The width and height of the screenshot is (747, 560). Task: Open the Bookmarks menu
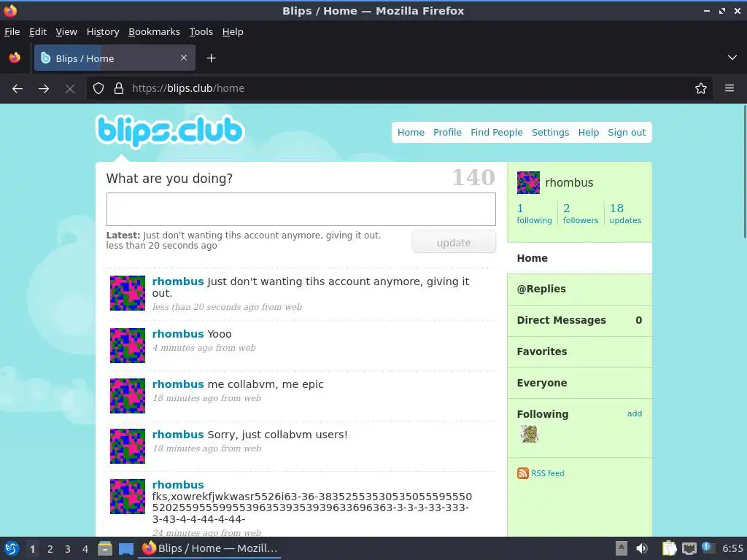(155, 32)
